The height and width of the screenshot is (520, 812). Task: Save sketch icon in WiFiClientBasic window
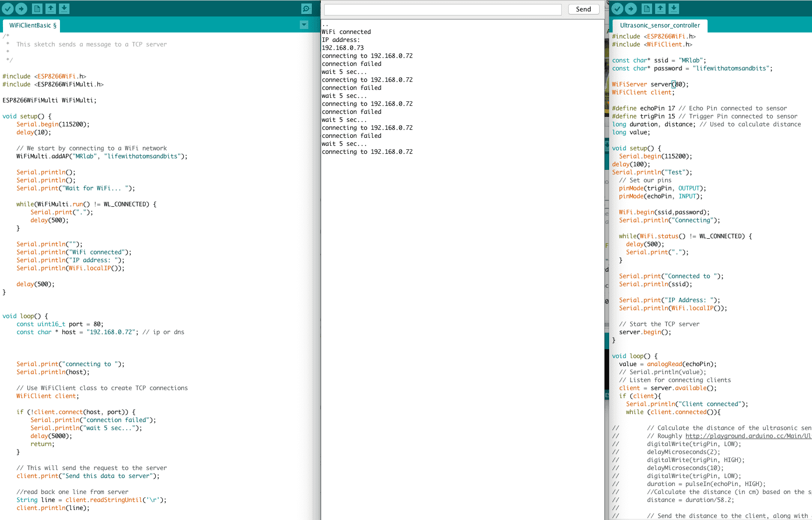(64, 8)
